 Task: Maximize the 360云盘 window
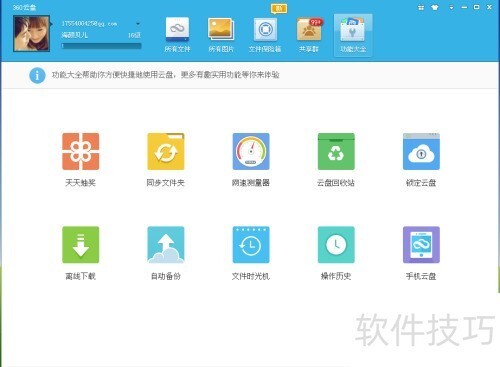coord(477,7)
